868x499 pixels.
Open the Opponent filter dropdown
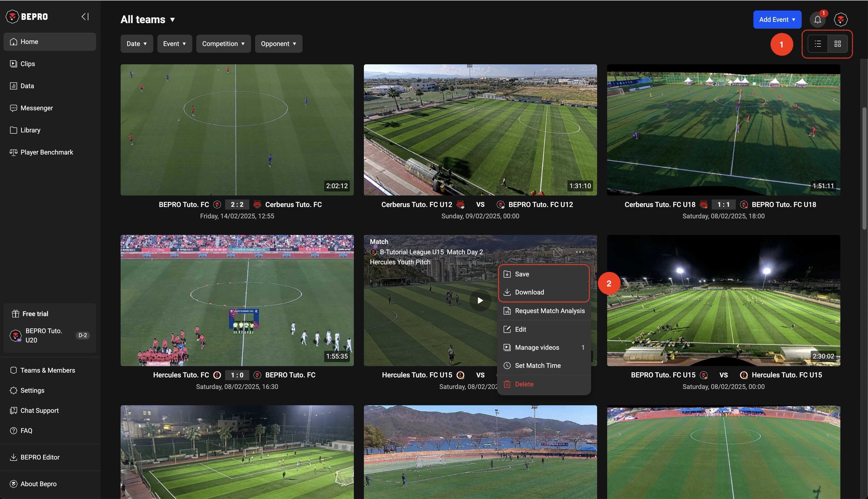[278, 44]
